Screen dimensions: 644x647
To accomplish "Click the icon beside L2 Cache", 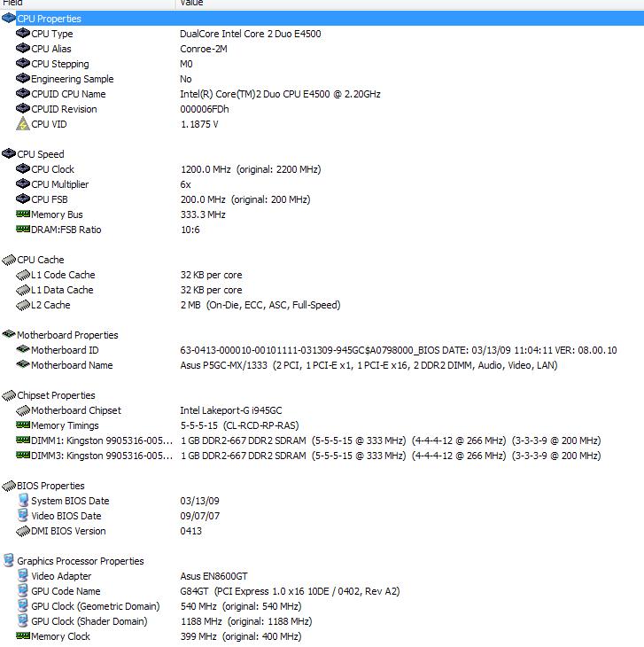I will [23, 305].
